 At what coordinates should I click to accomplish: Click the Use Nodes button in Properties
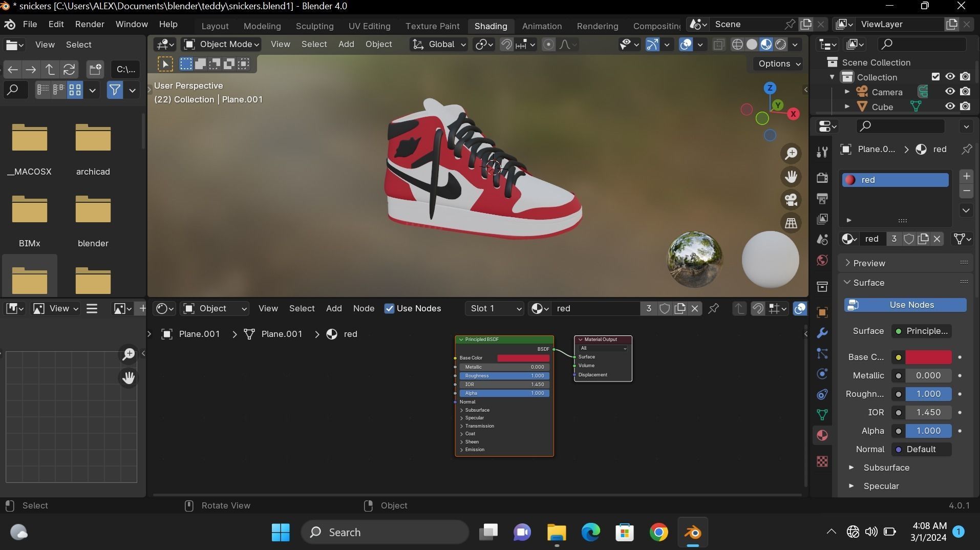(905, 305)
